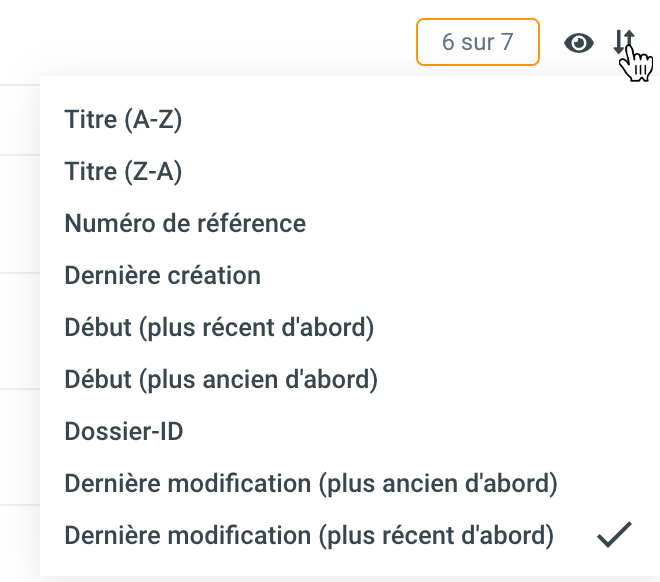Select Dernière modification (plus récent d'abord)
This screenshot has width=660, height=582.
click(309, 535)
